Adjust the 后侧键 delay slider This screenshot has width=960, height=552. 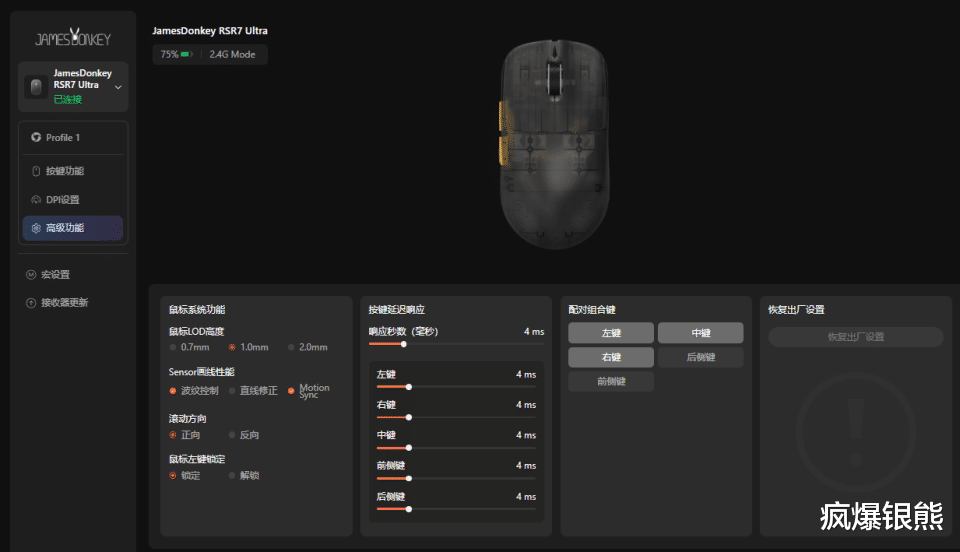pos(456,509)
